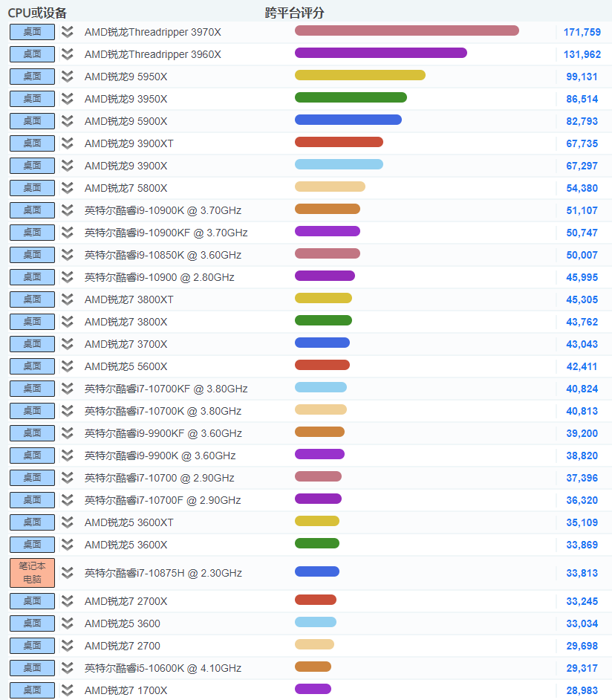This screenshot has height=700, width=612.
Task: Click the score 54,380
Action: [582, 189]
